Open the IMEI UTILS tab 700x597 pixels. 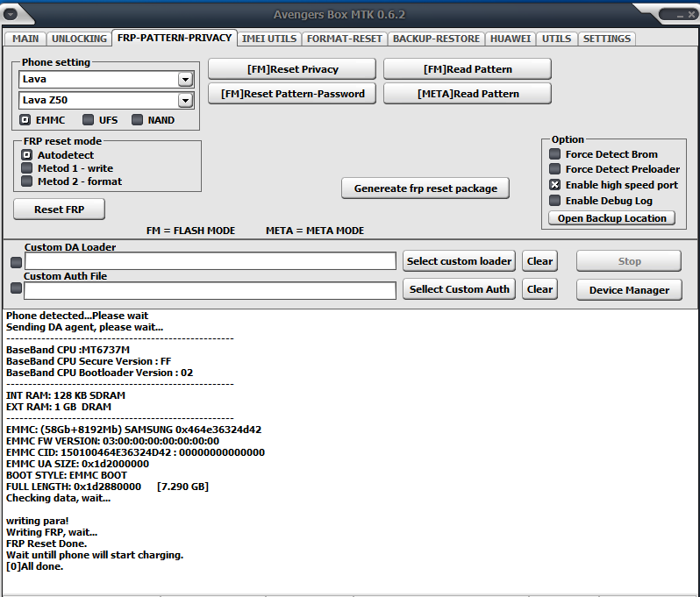[x=269, y=39]
